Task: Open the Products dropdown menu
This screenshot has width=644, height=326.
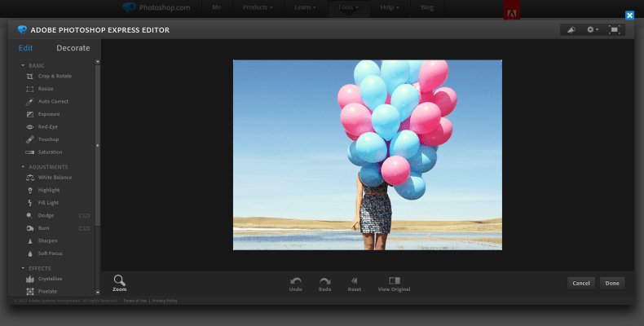Action: (x=258, y=7)
